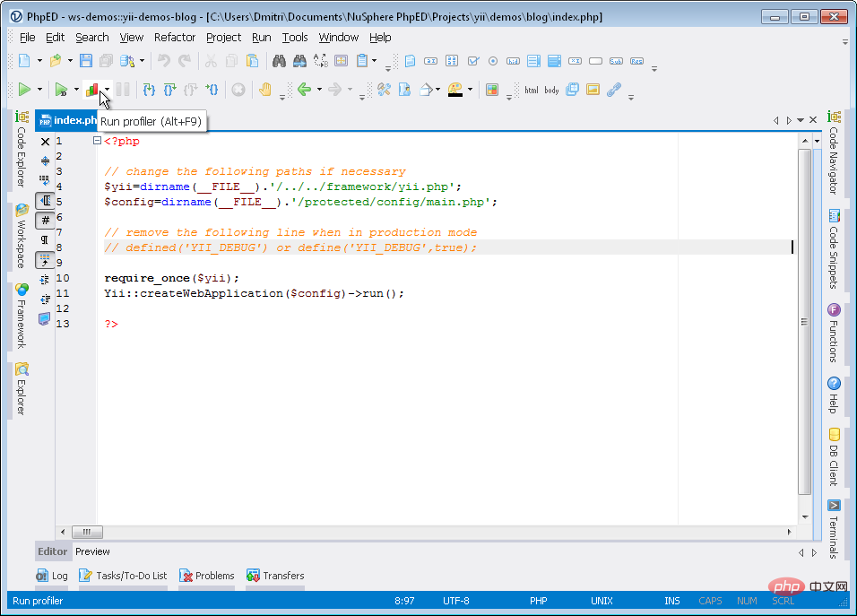
Task: Click the Paste icon in the toolbar
Action: [252, 61]
